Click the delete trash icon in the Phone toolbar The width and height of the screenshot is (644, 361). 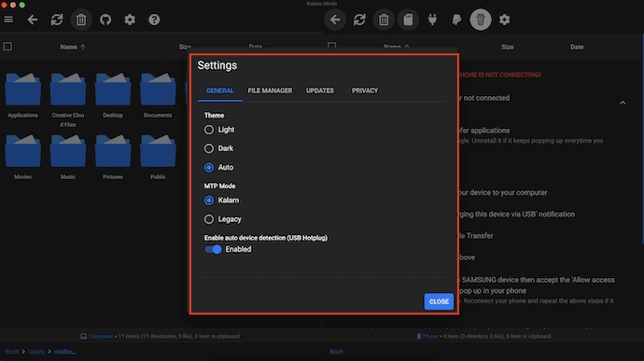[384, 20]
